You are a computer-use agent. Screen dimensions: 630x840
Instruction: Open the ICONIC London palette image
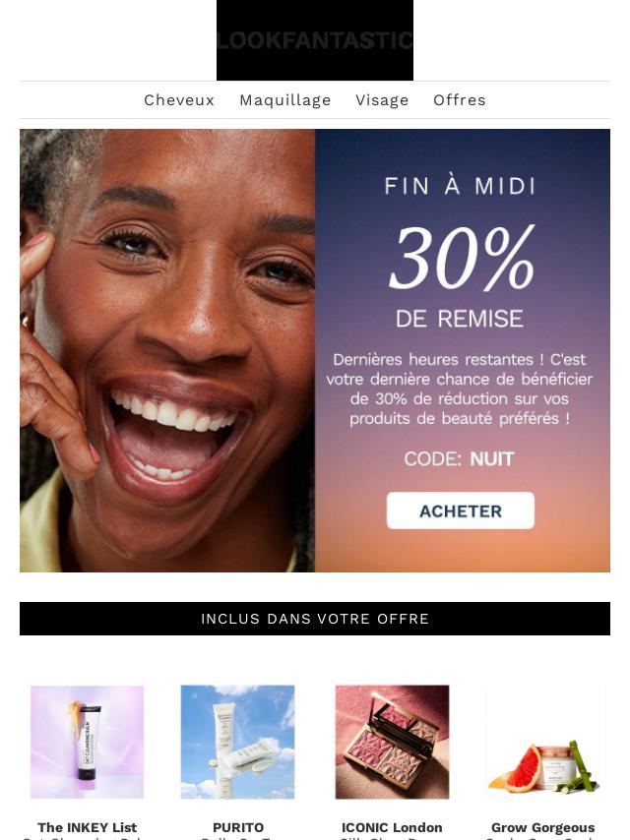coord(392,742)
